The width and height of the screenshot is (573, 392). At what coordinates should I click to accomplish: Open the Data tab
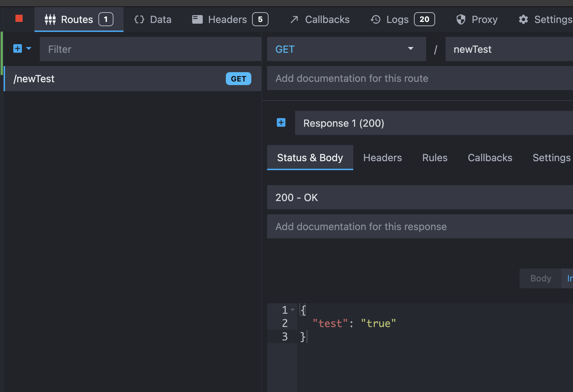click(x=153, y=19)
